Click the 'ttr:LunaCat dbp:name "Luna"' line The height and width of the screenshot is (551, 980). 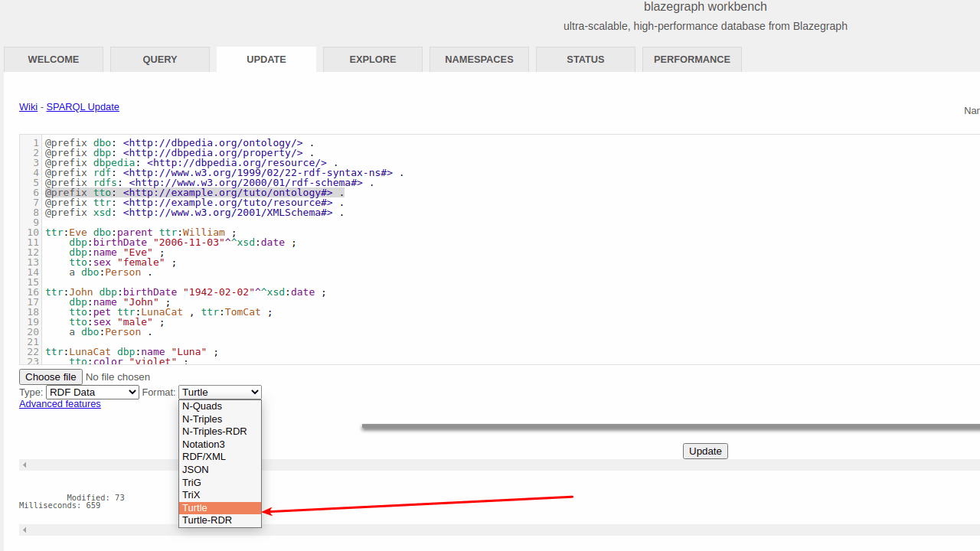(x=132, y=352)
